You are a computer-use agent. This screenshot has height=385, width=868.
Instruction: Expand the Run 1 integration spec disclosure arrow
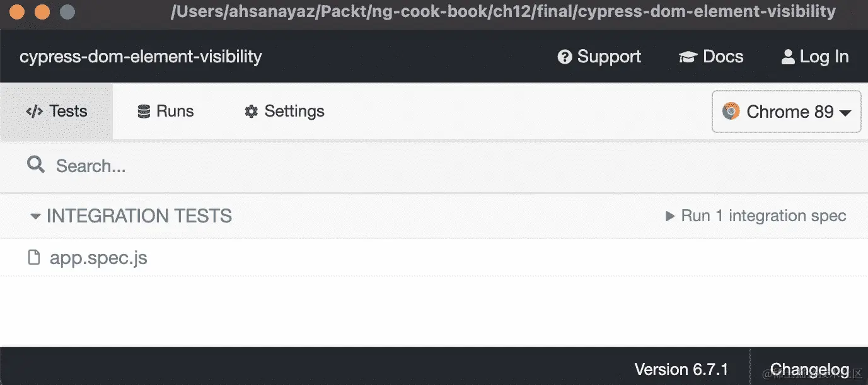[670, 215]
